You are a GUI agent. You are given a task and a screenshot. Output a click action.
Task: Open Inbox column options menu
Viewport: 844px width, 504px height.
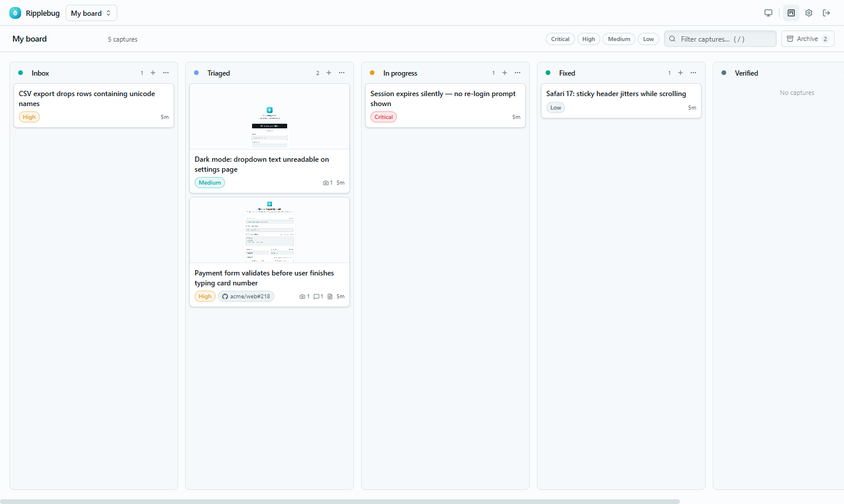click(x=166, y=73)
